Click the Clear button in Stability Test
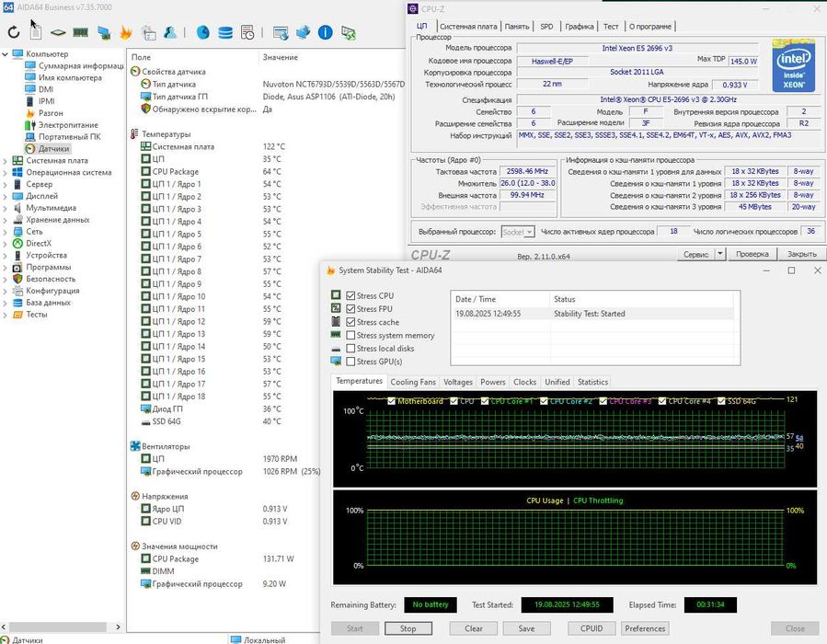Viewport: 827px width, 644px height. (x=474, y=628)
